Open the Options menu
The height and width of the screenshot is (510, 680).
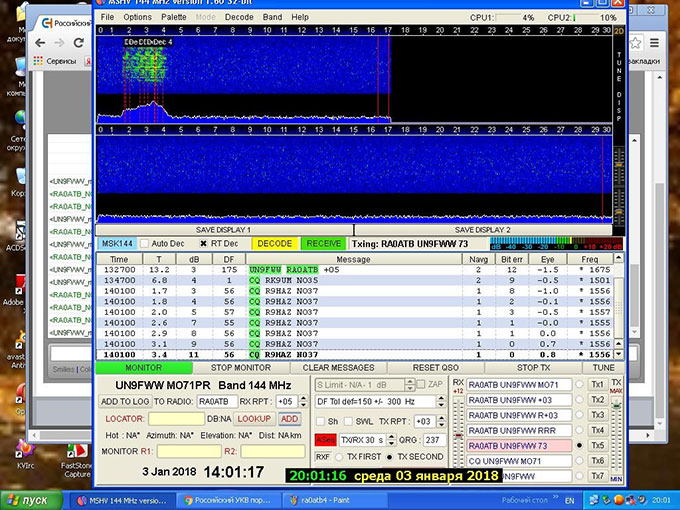(x=137, y=17)
